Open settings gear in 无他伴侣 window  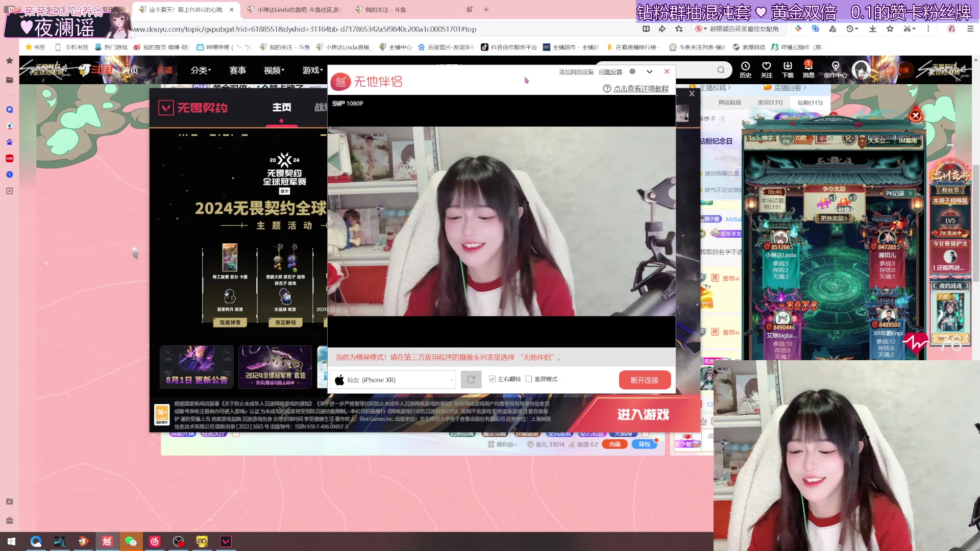632,71
